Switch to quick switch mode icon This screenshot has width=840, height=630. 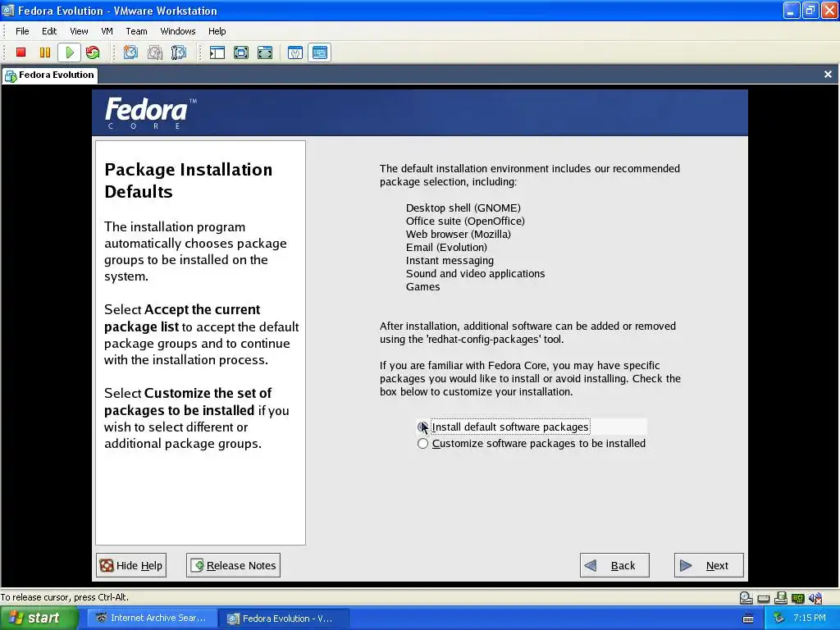(241, 52)
